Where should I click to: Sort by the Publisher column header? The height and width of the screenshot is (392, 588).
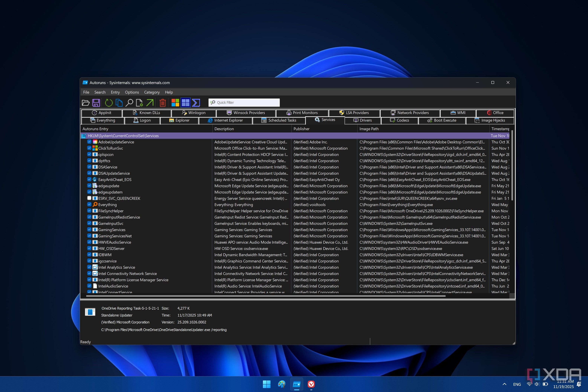click(x=301, y=129)
